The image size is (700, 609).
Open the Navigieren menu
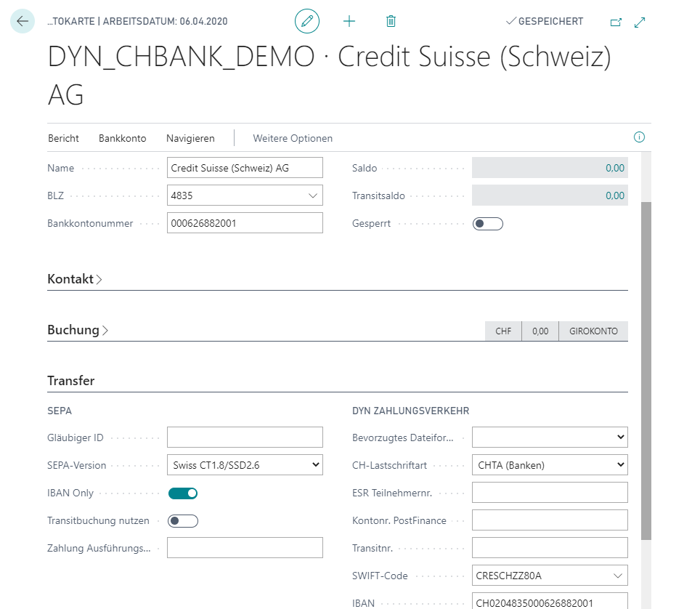point(190,138)
